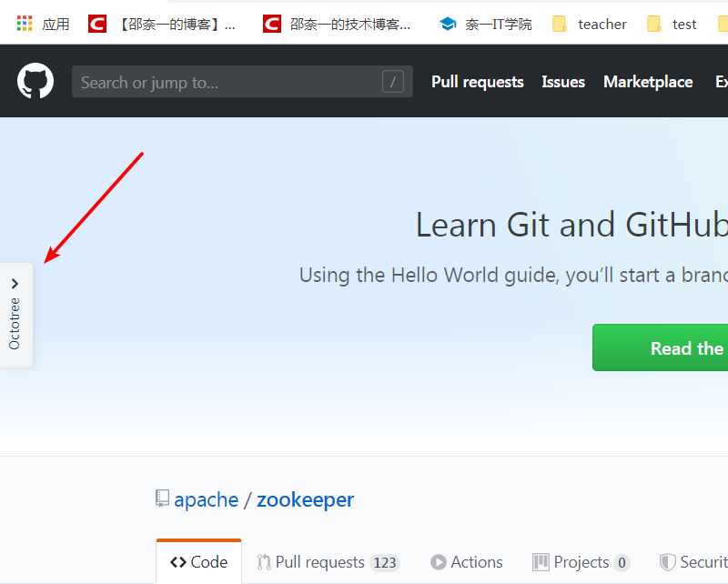Click the Learn Git and GitHub heading
This screenshot has width=728, height=584.
tap(571, 225)
